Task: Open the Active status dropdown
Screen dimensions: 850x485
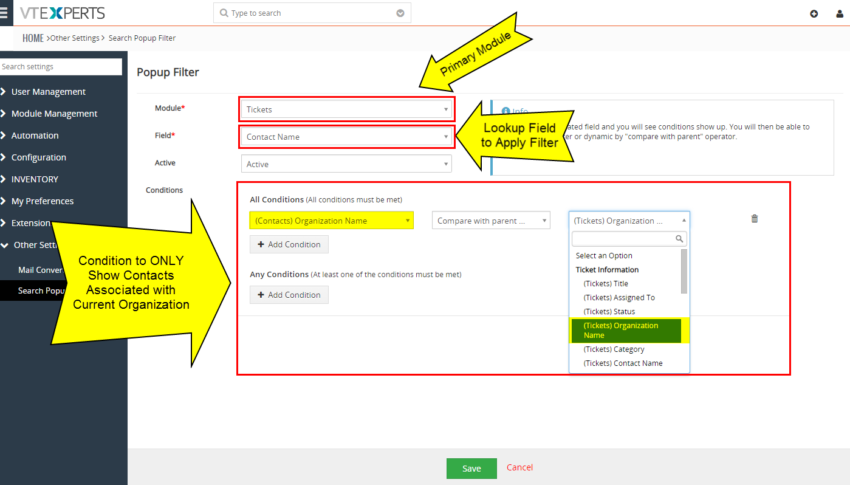Action: 346,164
